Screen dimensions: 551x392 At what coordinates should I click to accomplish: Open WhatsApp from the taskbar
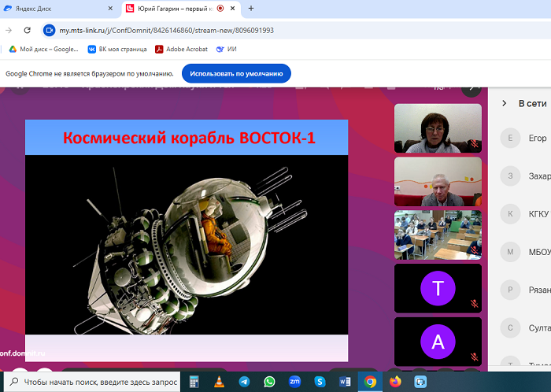269,382
